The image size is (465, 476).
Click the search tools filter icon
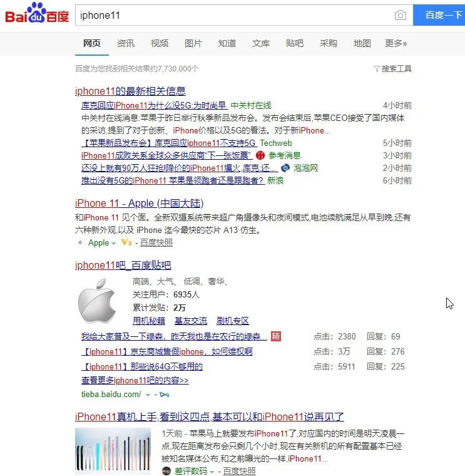click(x=377, y=69)
